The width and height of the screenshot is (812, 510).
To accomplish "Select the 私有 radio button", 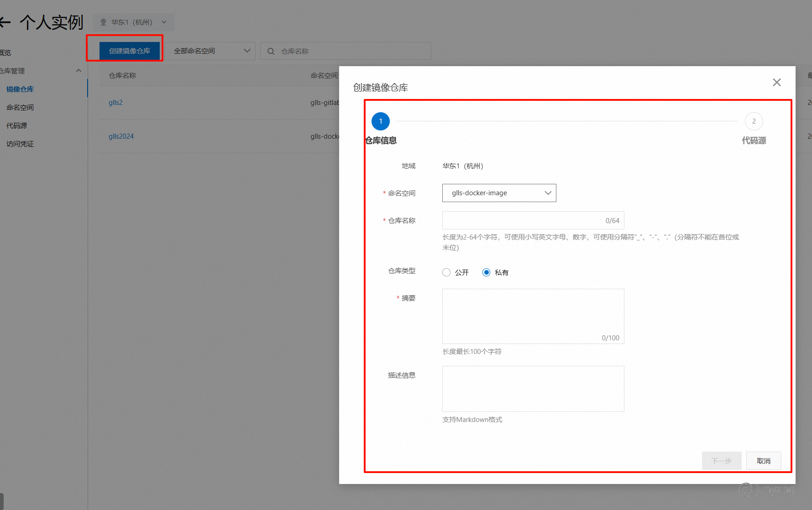I will pyautogui.click(x=486, y=272).
